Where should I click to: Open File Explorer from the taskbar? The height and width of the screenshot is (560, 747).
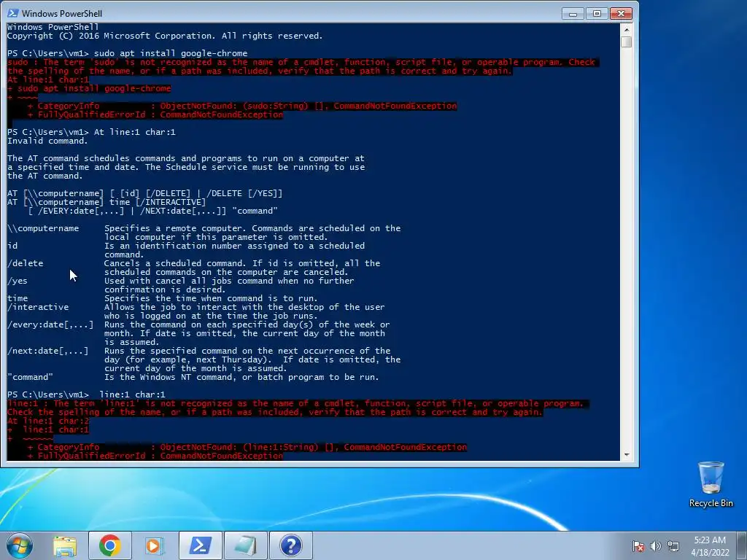[x=65, y=545]
